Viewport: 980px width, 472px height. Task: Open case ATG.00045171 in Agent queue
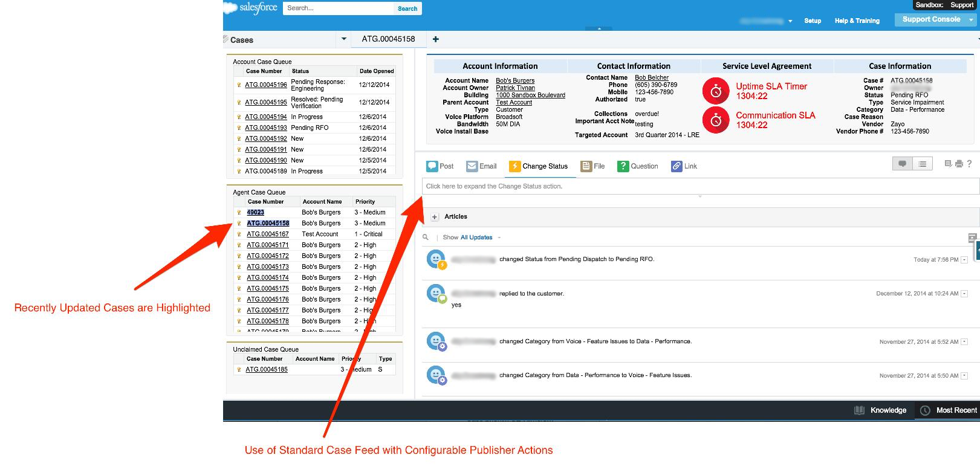268,245
